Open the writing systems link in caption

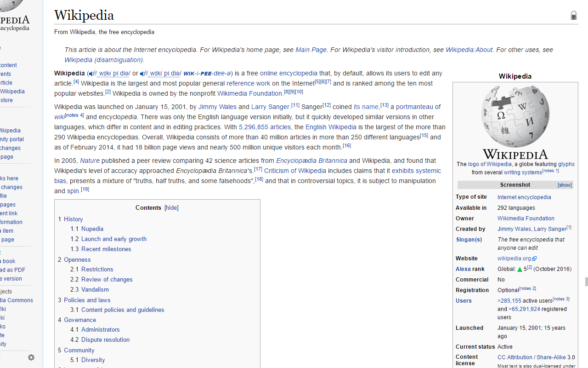523,172
